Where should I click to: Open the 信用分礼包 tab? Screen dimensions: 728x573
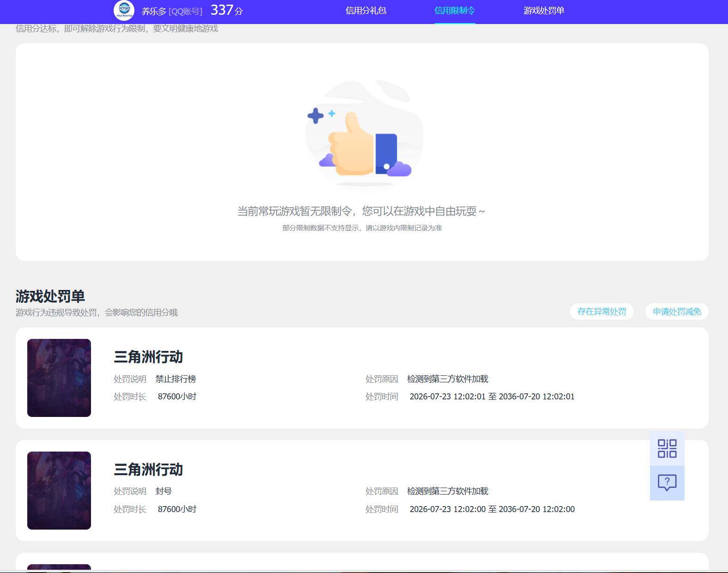point(366,11)
